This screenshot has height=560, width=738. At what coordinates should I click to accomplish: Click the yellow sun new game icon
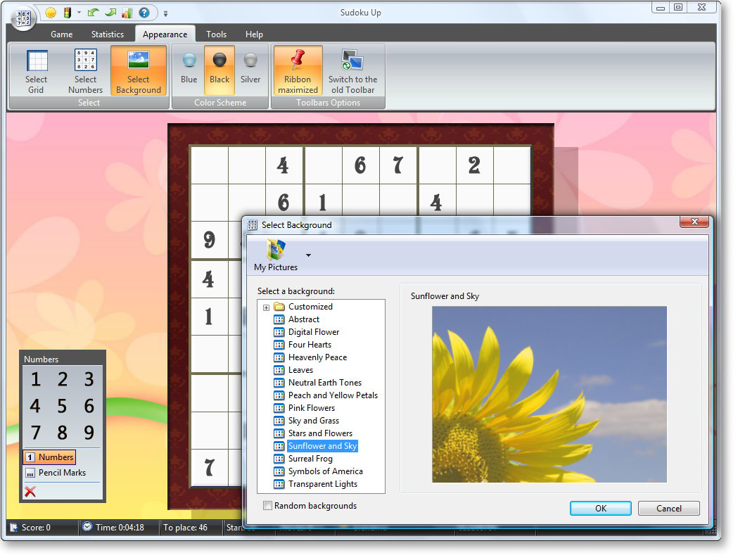[x=51, y=13]
